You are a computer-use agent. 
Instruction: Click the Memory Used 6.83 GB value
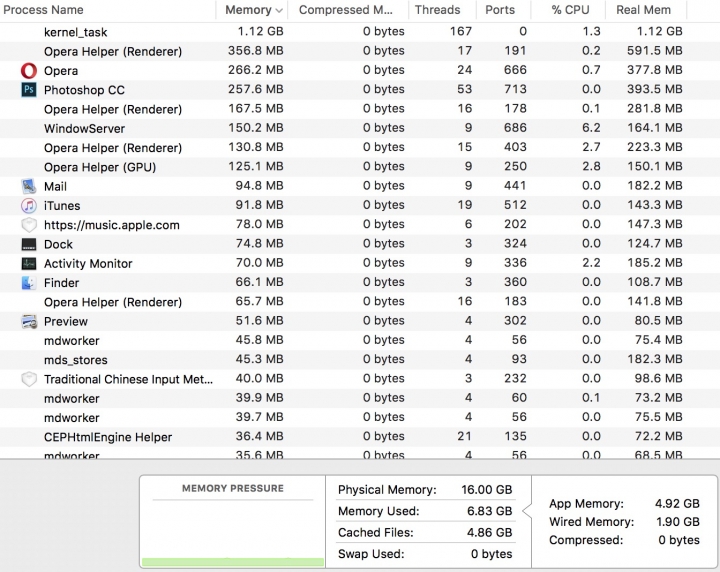[489, 511]
